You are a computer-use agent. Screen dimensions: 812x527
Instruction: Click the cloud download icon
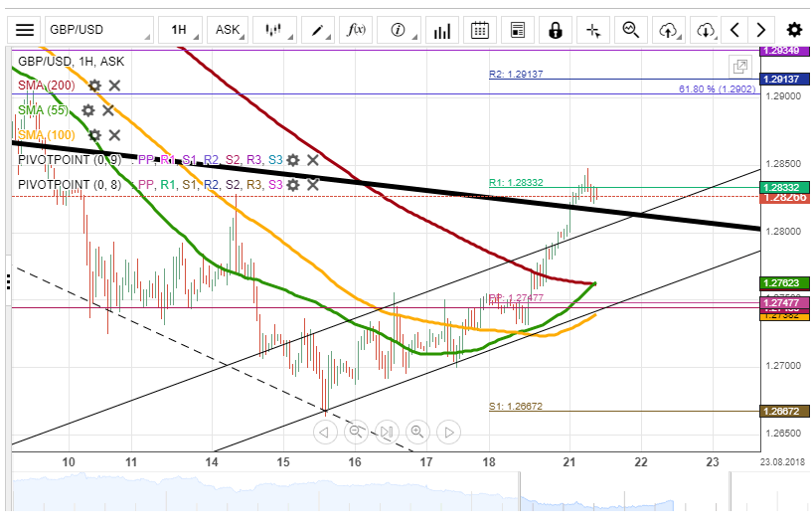click(705, 30)
